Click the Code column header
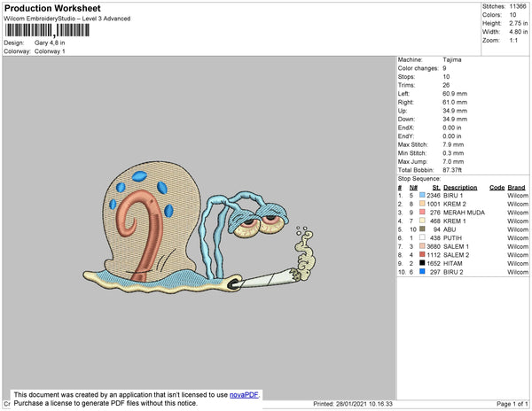This screenshot has height=411, width=532. tap(497, 188)
